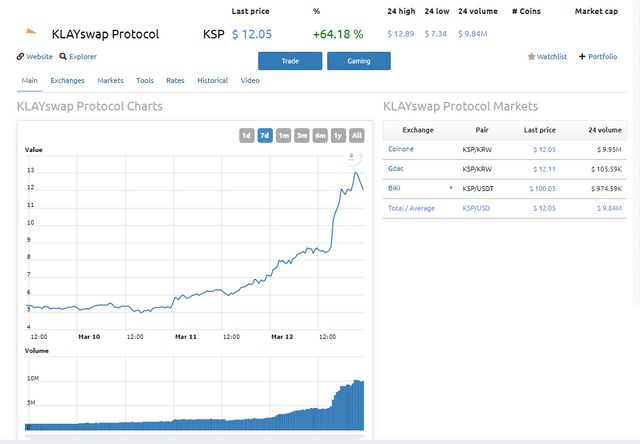Click the KLAYswap orange logo icon
The image size is (640, 444).
point(31,31)
